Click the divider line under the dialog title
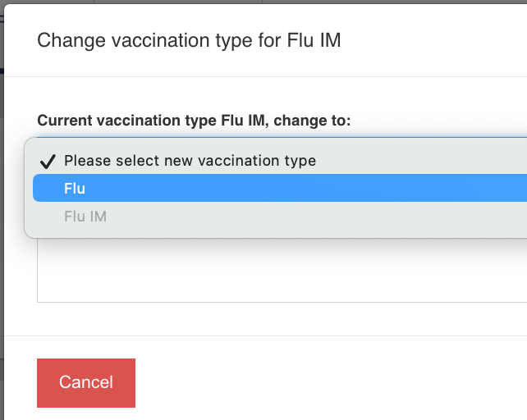The height and width of the screenshot is (420, 527). [x=263, y=77]
